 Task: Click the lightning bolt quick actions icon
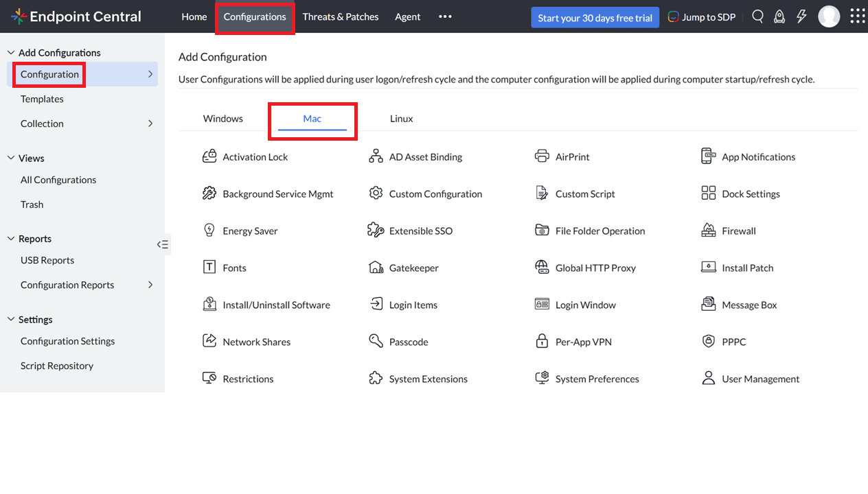pyautogui.click(x=801, y=16)
